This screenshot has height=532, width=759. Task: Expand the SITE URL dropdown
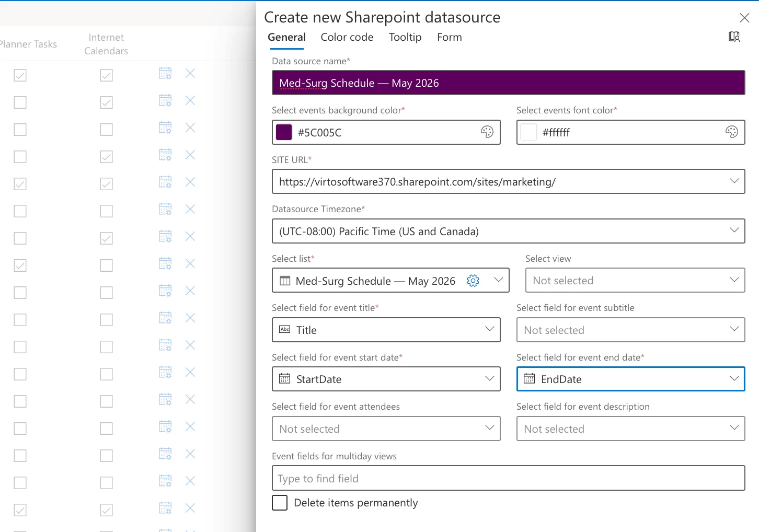tap(734, 181)
